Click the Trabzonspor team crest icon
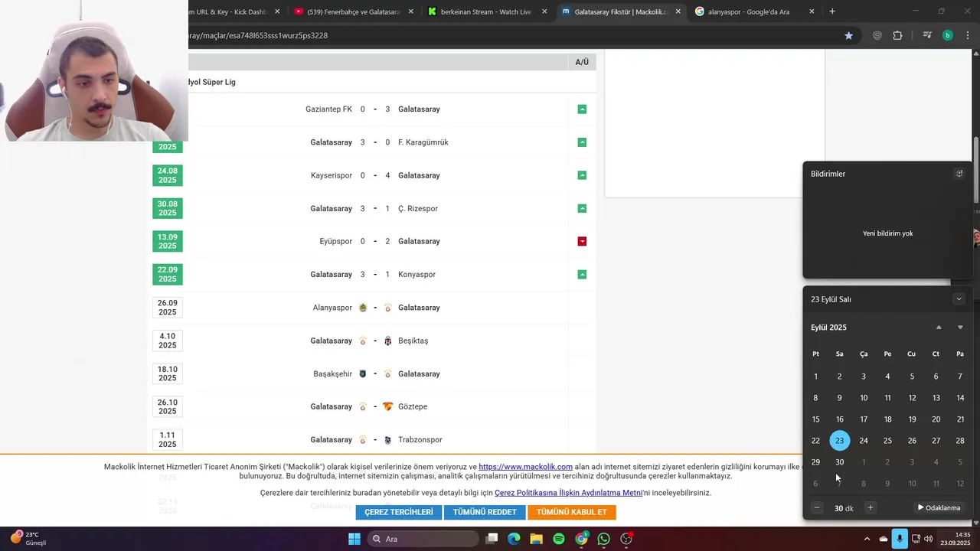Viewport: 980px width, 551px height. pyautogui.click(x=387, y=440)
